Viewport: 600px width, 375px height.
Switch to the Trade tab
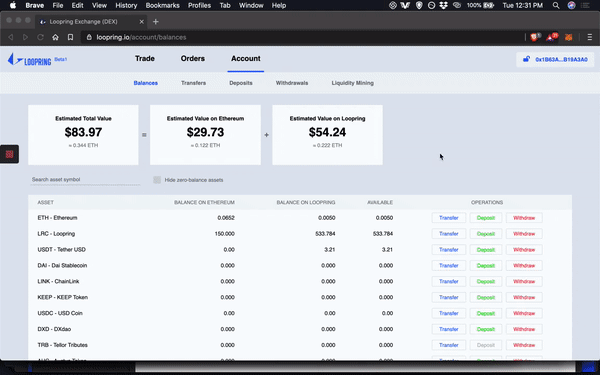coord(145,59)
